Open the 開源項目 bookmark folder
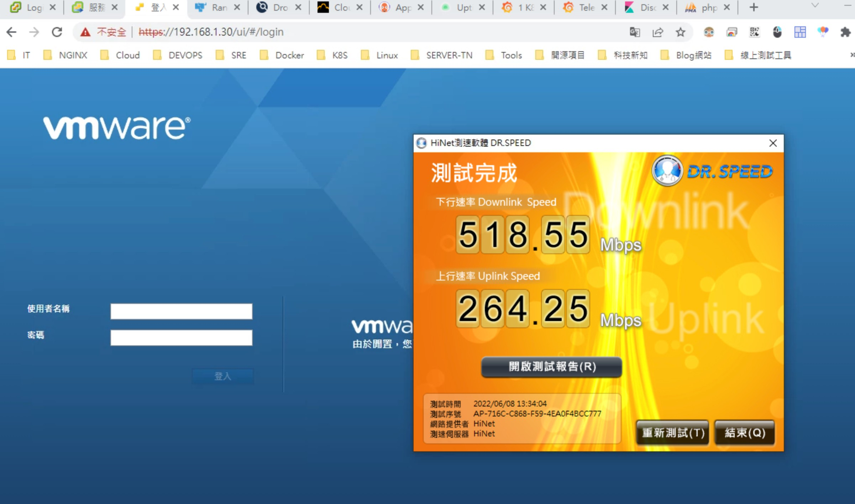This screenshot has width=855, height=504. coord(560,55)
